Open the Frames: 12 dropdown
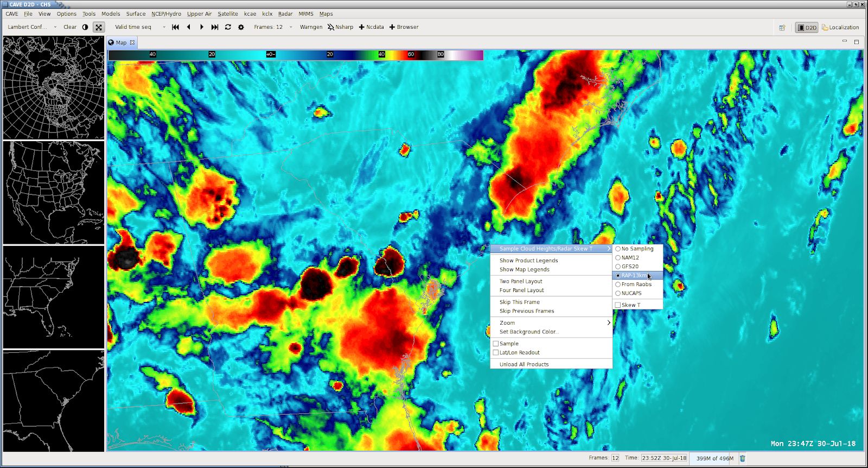Screen dimensions: 868x468 (x=273, y=27)
